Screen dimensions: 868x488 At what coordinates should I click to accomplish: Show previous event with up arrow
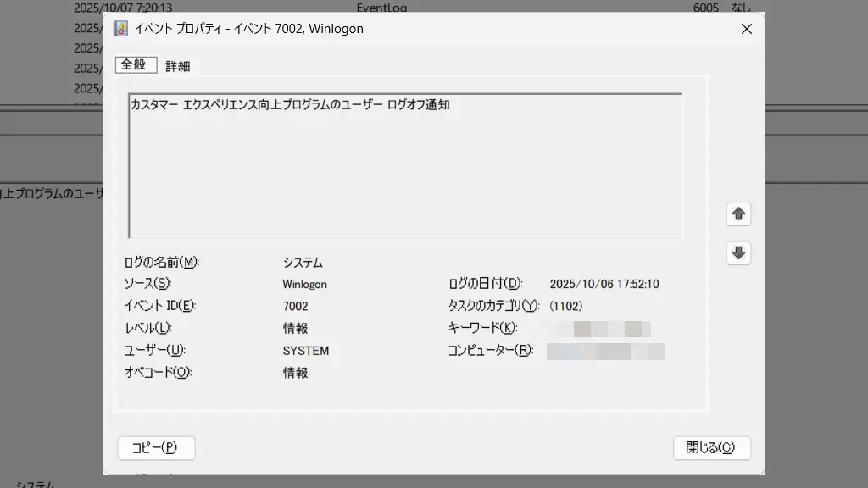(738, 214)
